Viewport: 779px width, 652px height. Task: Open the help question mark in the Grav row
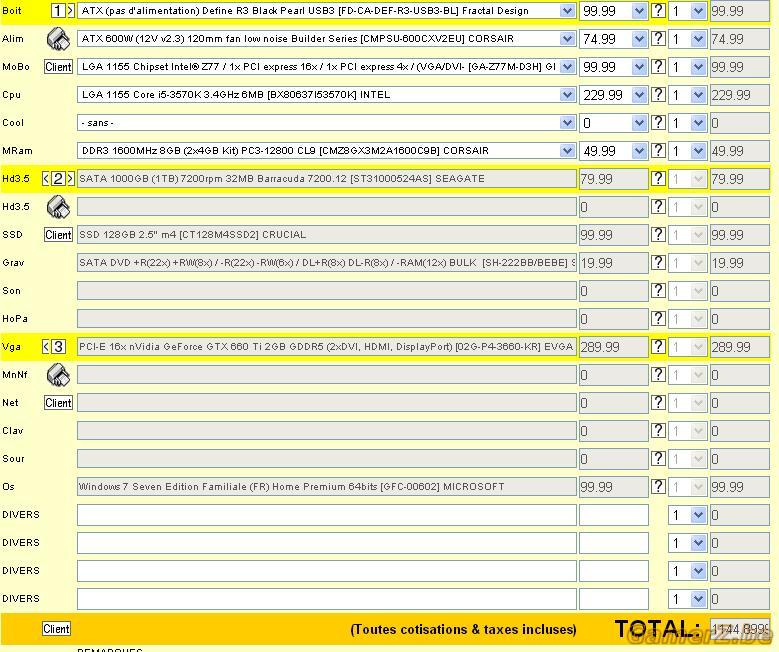tap(658, 262)
